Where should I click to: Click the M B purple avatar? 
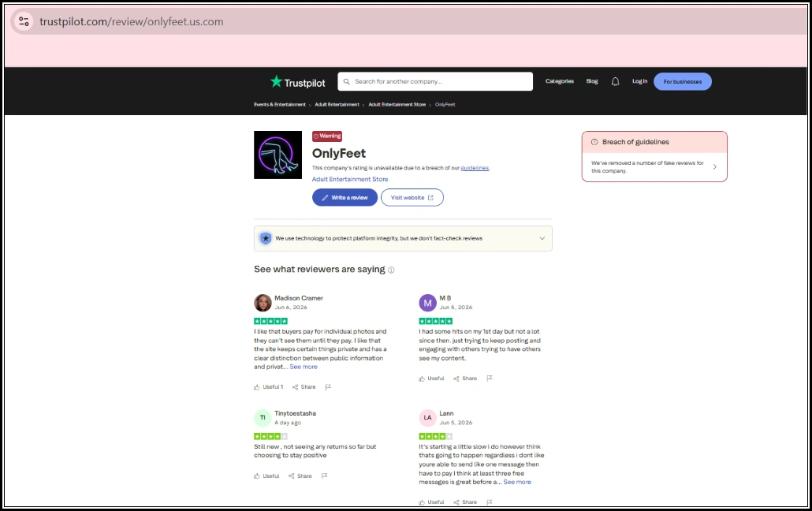(x=428, y=303)
